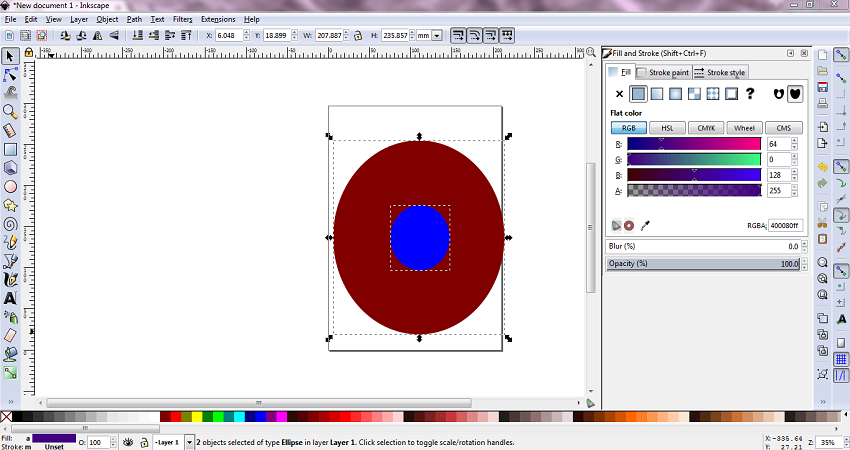Click raise selection to top icon
This screenshot has height=450, width=850.
186,35
